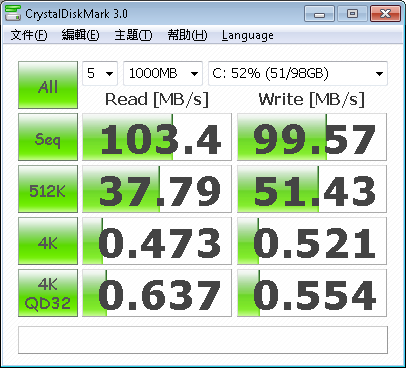The height and width of the screenshot is (368, 406).
Task: Expand the 1000MB test size dropdown
Action: (x=163, y=73)
